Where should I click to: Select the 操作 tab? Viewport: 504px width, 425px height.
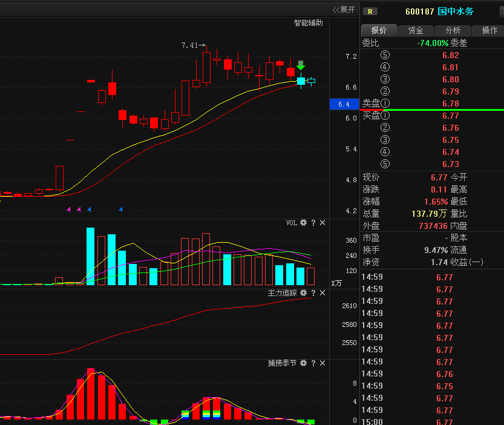pyautogui.click(x=489, y=30)
